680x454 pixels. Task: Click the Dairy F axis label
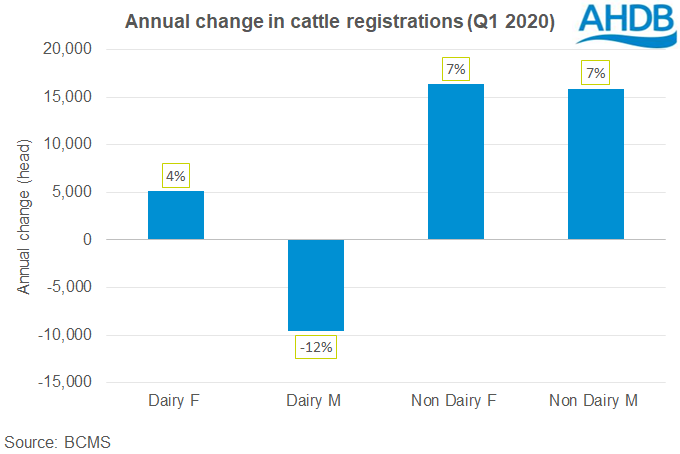(176, 400)
